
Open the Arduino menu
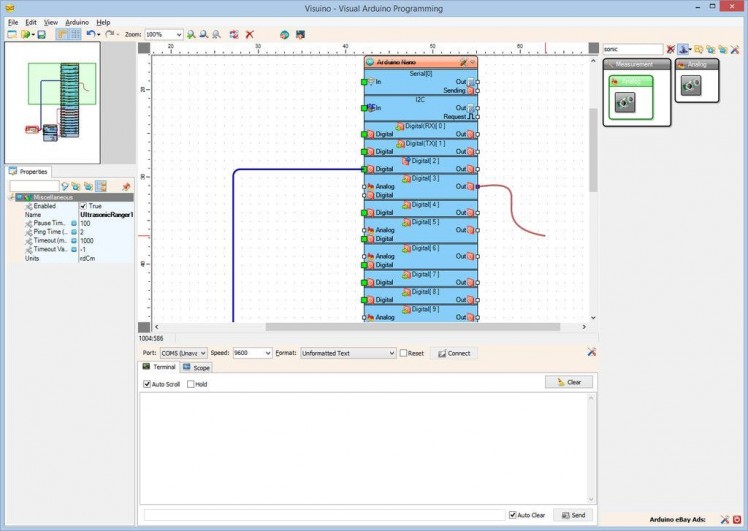click(x=77, y=21)
